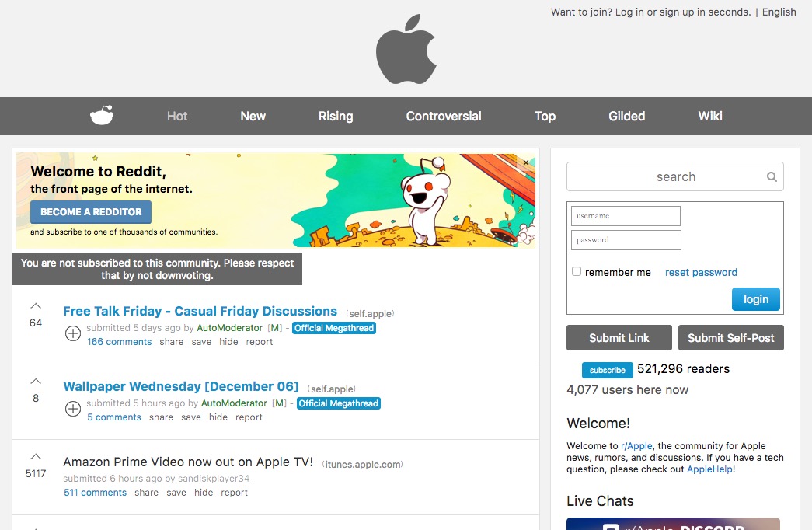Click the sign up link at top

pos(677,12)
